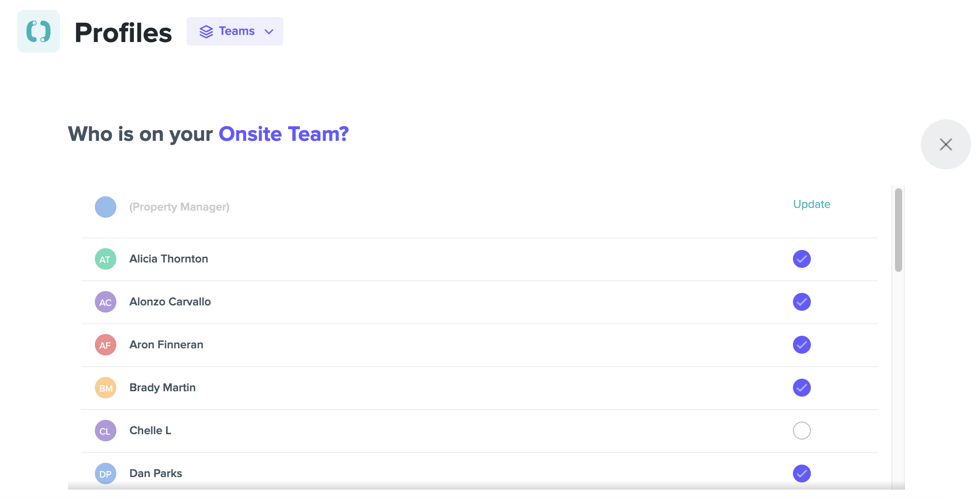Image resolution: width=980 pixels, height=499 pixels.
Task: Click the team list scrollbar thumb
Action: point(898,230)
